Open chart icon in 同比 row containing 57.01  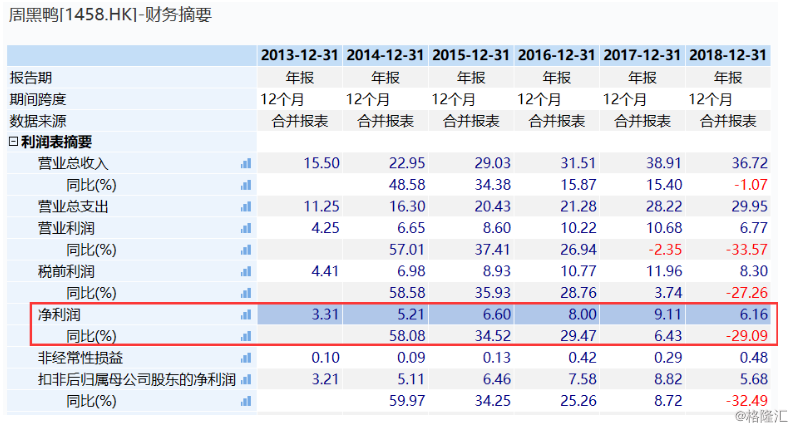[246, 249]
